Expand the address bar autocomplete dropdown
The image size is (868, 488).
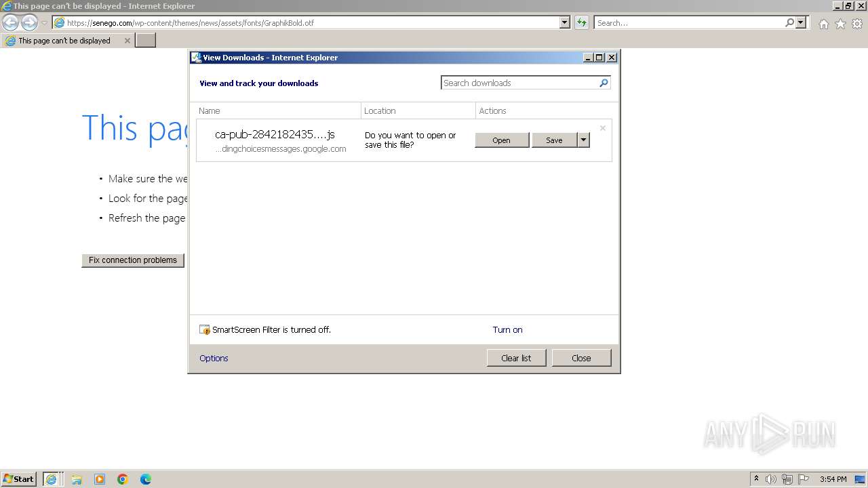pyautogui.click(x=565, y=22)
